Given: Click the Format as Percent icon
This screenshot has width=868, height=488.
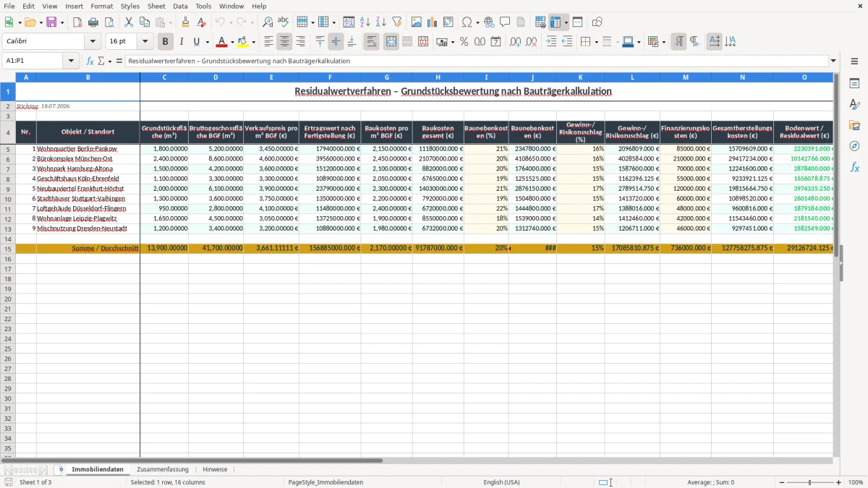Looking at the screenshot, I should (464, 42).
